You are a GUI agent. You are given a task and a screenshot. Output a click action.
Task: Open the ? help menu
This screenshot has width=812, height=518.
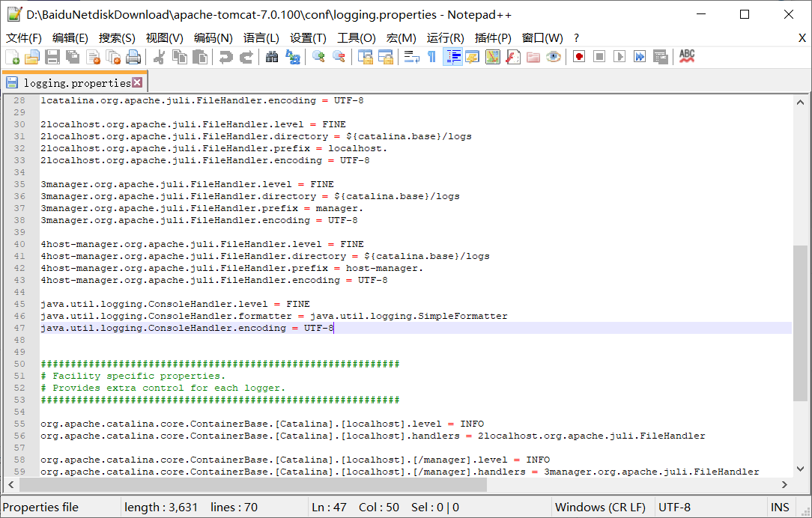(576, 37)
